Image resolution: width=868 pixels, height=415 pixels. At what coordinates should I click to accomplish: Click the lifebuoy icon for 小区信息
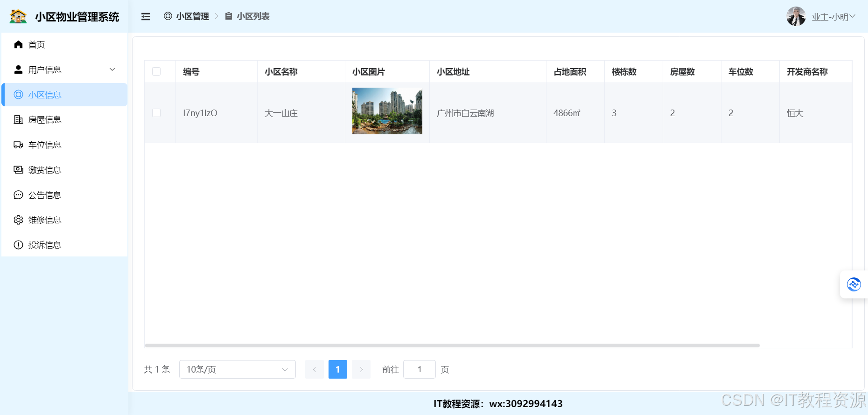coord(18,95)
